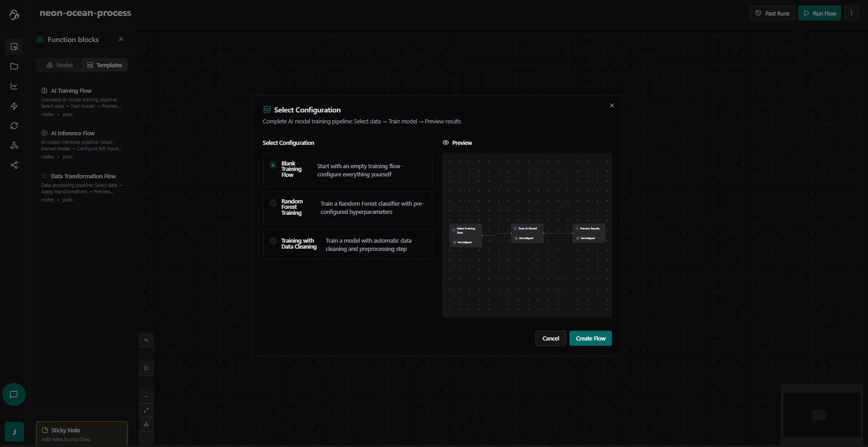Open the three-dot more options menu
Screen dimensions: 868x447
pyautogui.click(x=852, y=13)
